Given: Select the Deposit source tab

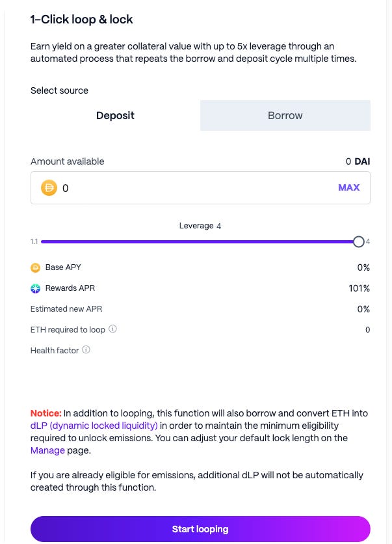Looking at the screenshot, I should pos(115,116).
